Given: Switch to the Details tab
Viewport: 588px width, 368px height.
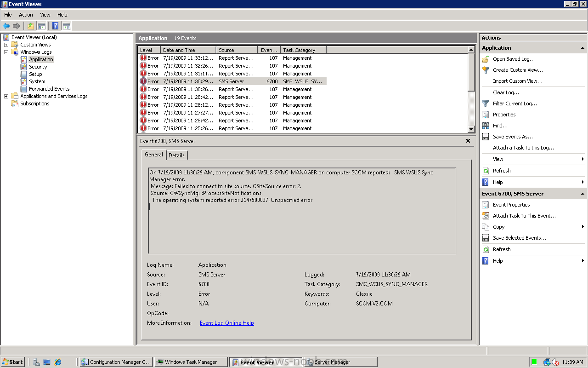Looking at the screenshot, I should 176,155.
